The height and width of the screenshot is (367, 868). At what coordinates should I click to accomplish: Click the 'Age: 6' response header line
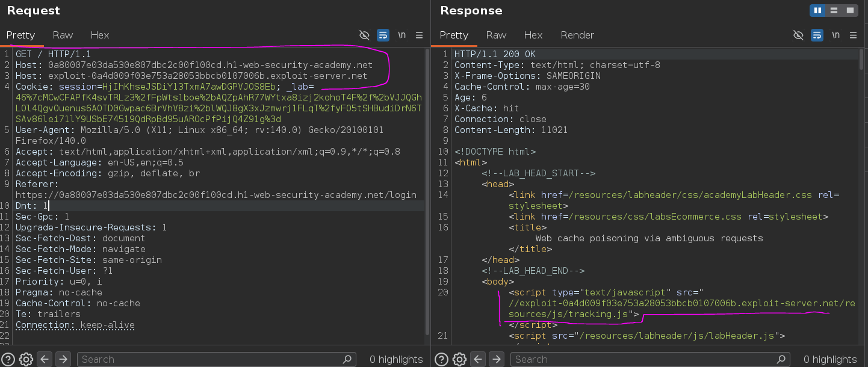[471, 97]
